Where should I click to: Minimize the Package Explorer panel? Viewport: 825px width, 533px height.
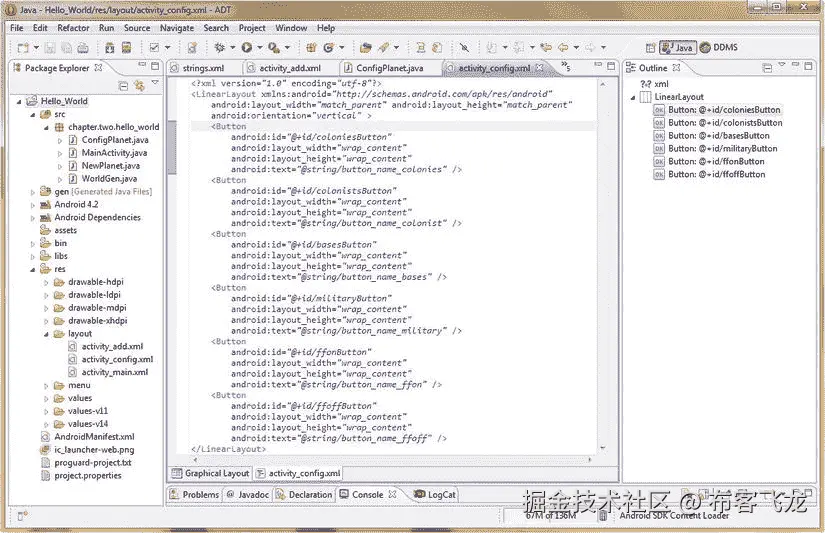pos(142,65)
